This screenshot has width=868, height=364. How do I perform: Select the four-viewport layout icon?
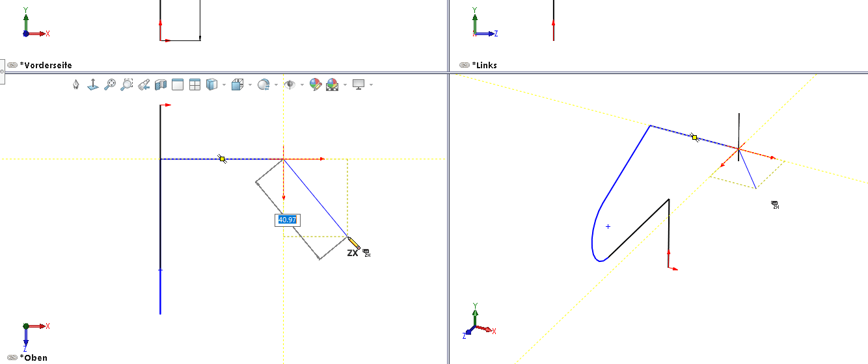(x=195, y=84)
